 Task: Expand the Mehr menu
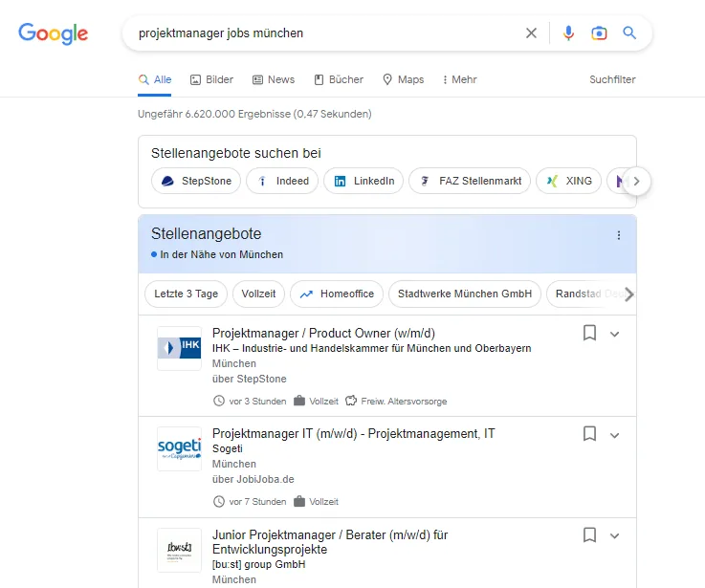click(459, 79)
